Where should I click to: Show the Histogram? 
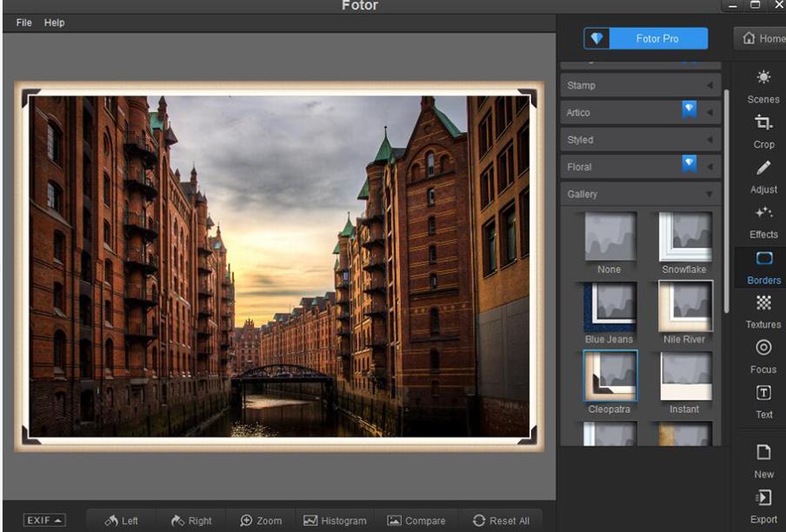point(335,521)
